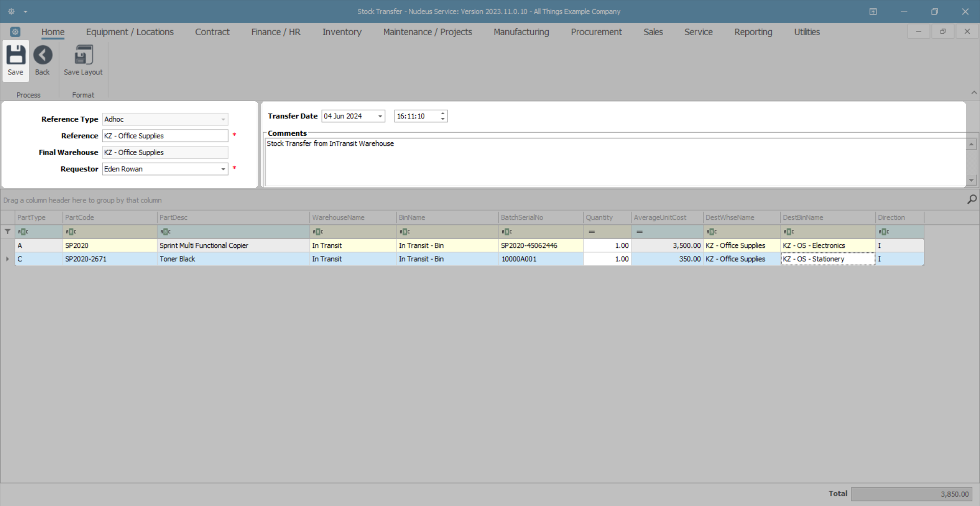
Task: Click the Final Warehouse field
Action: point(165,153)
